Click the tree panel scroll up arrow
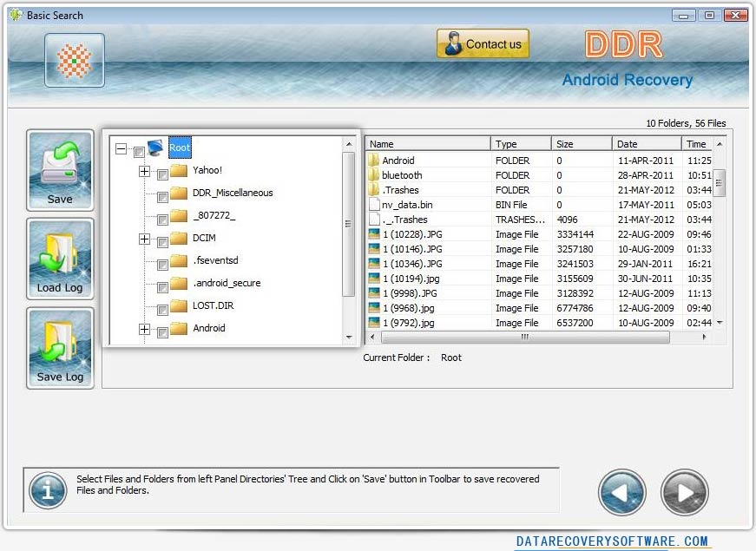Image resolution: width=756 pixels, height=551 pixels. (x=349, y=144)
